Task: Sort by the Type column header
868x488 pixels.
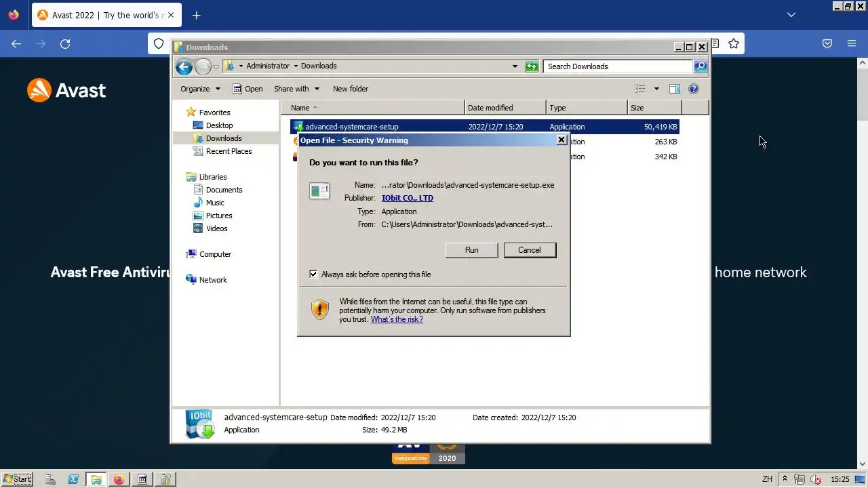Action: click(x=587, y=108)
